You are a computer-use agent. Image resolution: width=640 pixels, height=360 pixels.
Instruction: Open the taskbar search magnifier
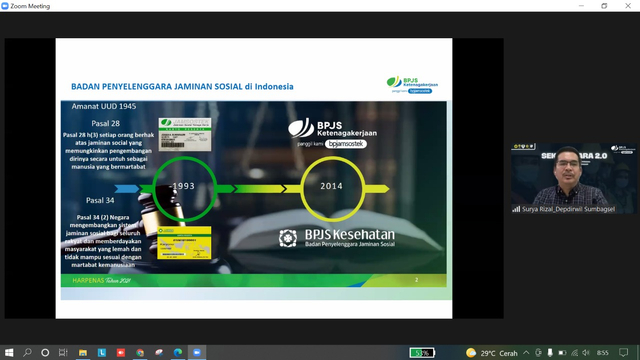(x=27, y=353)
